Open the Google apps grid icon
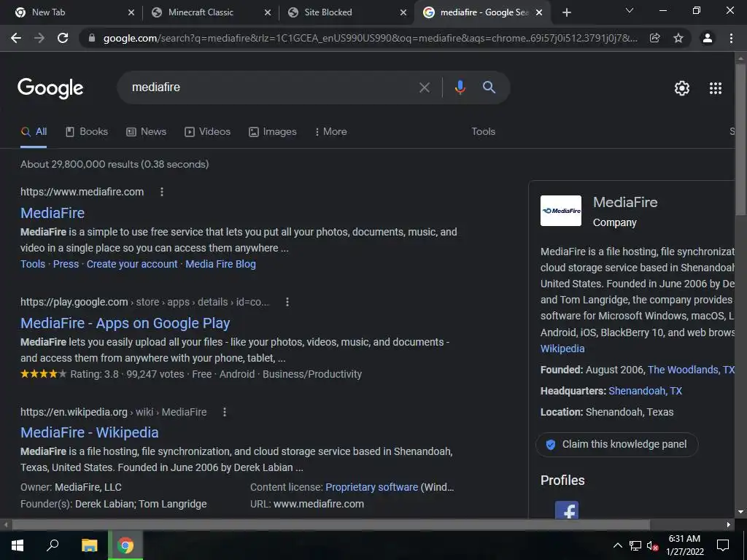This screenshot has width=747, height=560. pyautogui.click(x=716, y=88)
